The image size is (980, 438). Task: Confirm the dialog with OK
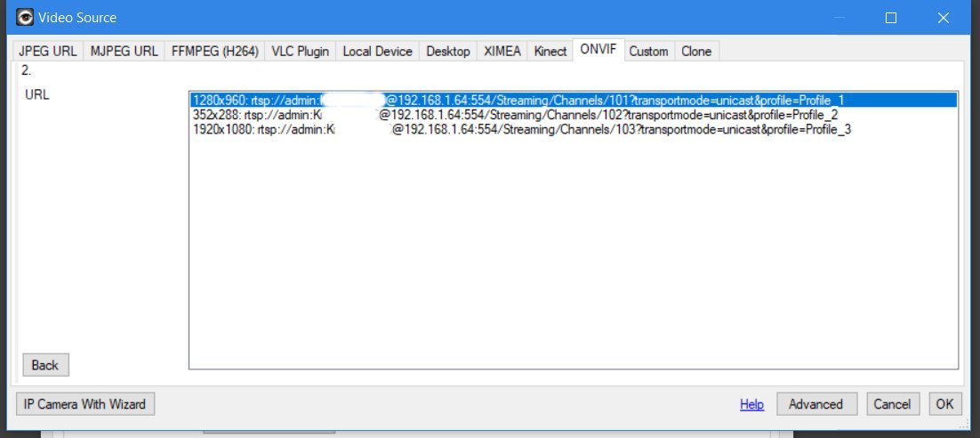coord(944,404)
